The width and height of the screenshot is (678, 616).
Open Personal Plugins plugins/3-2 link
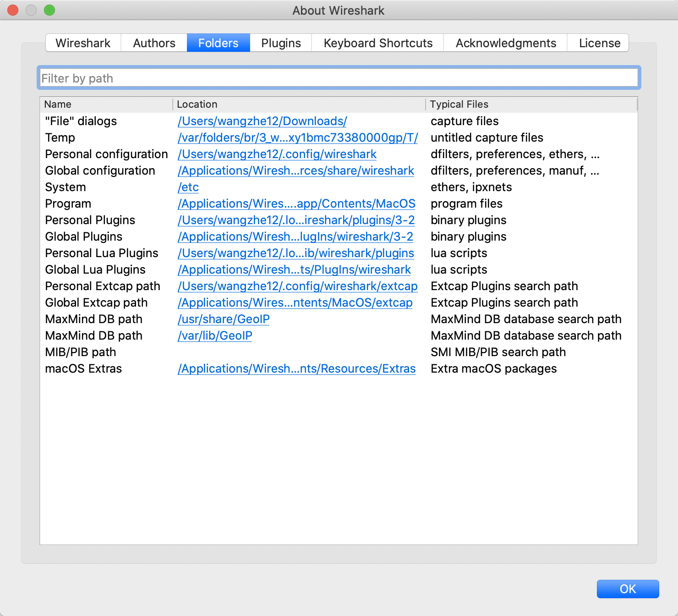(x=296, y=220)
